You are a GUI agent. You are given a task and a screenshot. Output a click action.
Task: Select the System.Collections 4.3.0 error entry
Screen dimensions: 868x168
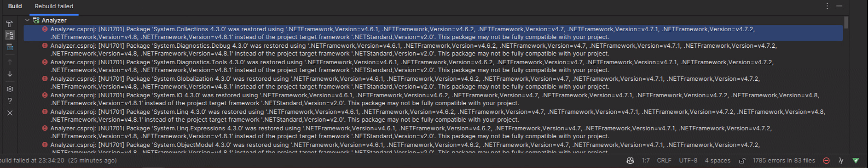coord(433,33)
